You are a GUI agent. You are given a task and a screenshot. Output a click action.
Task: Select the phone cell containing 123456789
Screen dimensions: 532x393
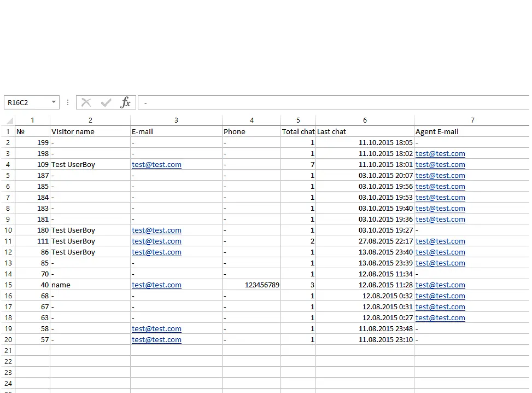[252, 285]
